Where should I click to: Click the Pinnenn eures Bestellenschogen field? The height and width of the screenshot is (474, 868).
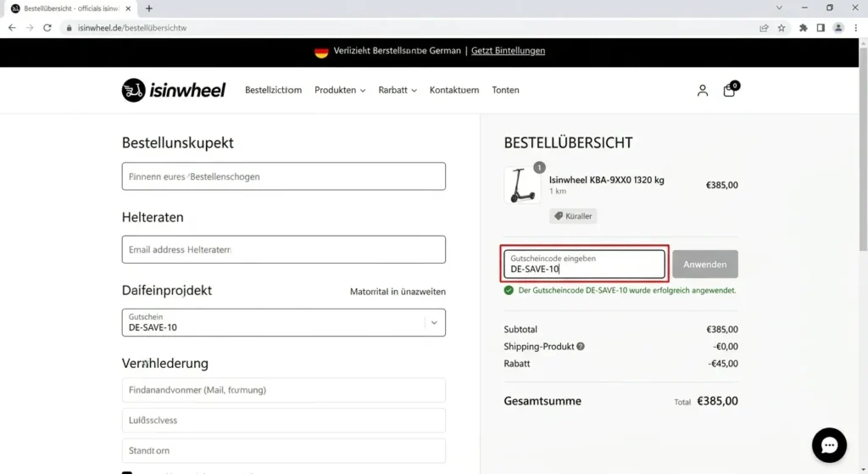click(x=283, y=176)
